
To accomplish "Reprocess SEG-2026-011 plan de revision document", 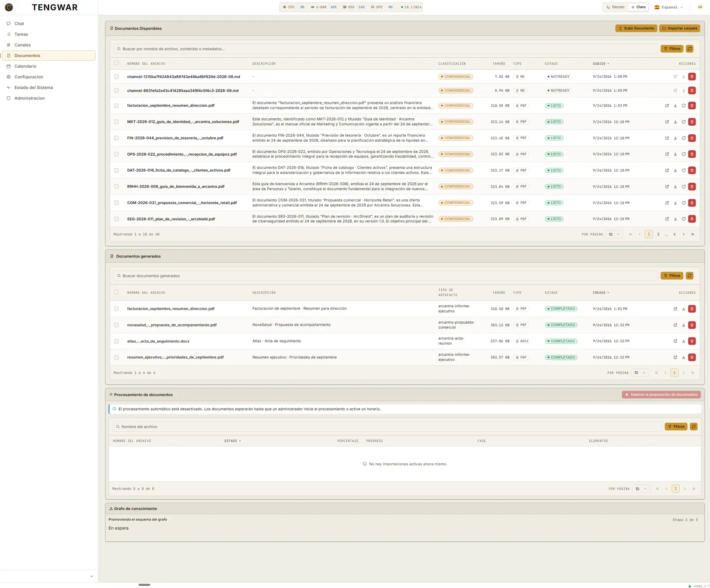I will coord(684,219).
